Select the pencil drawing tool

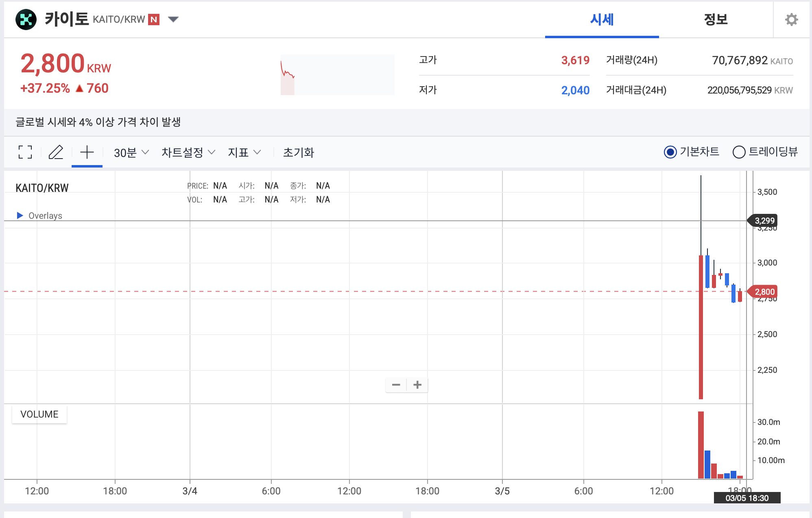(56, 152)
